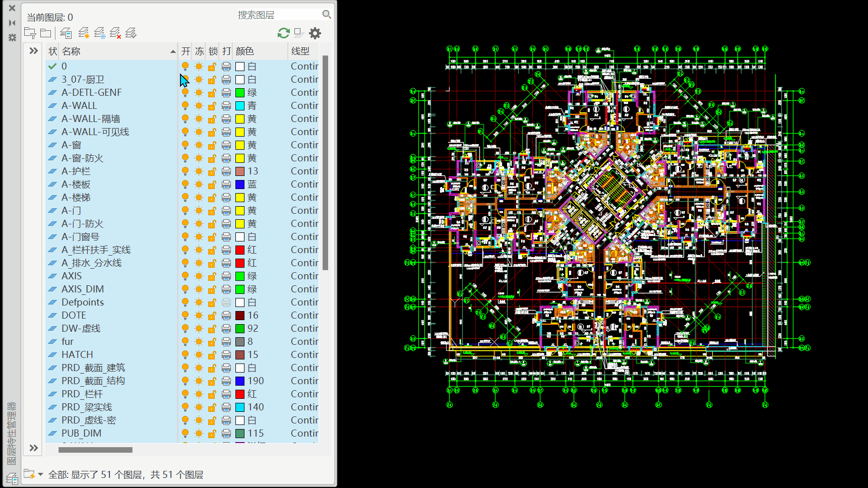The width and height of the screenshot is (868, 488).
Task: Expand the filter tree with top double chevron
Action: click(x=34, y=51)
